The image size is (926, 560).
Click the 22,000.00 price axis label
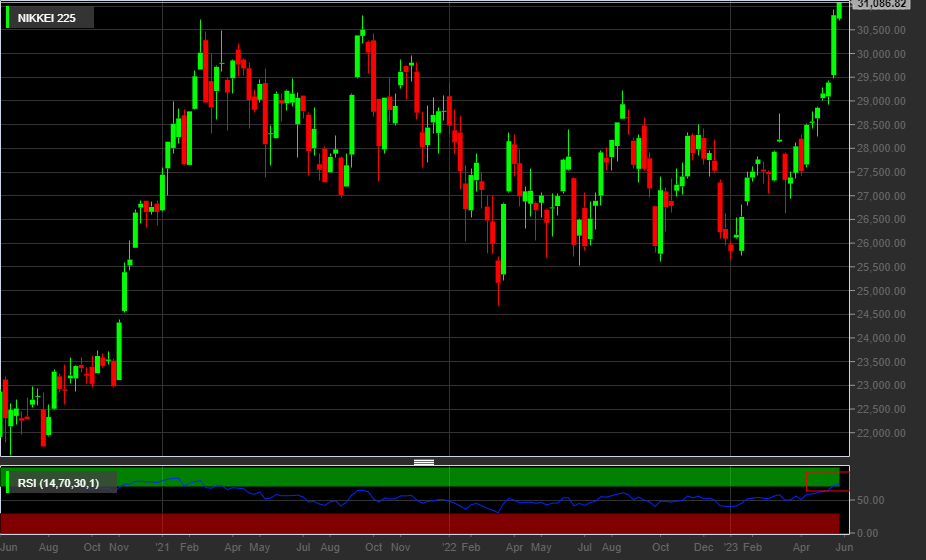881,433
